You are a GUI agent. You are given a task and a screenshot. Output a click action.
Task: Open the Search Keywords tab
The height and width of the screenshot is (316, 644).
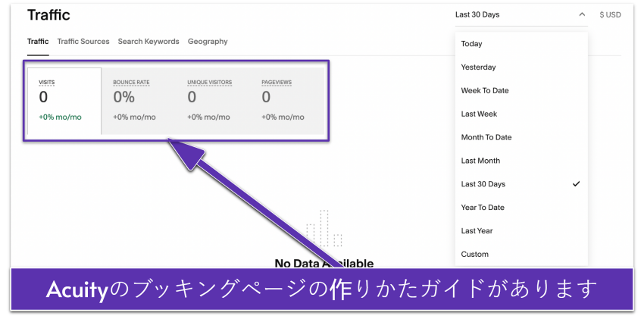click(148, 42)
